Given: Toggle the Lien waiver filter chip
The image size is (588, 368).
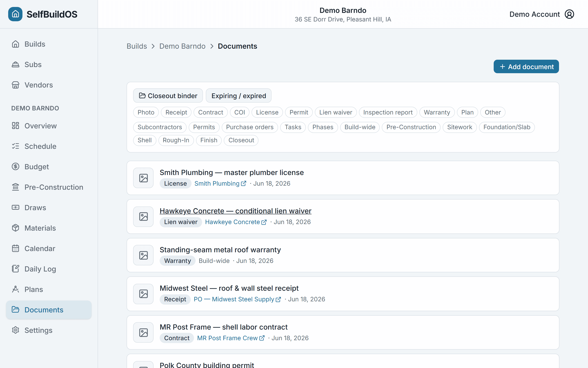Looking at the screenshot, I should (x=336, y=112).
